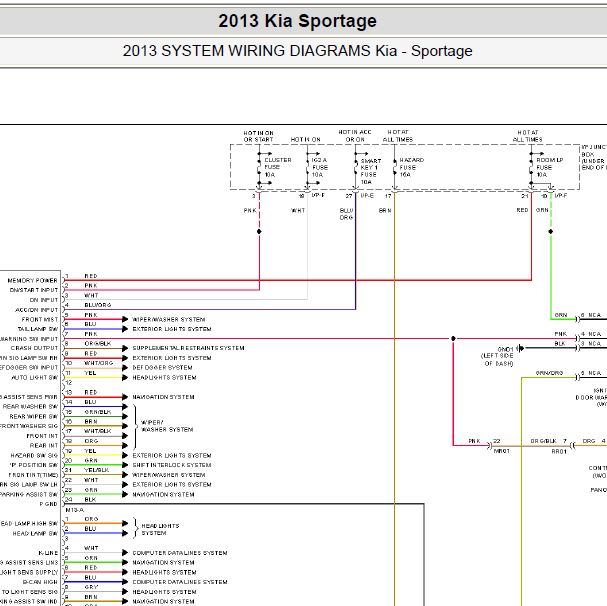Select the MR01 connector label
This screenshot has height=606, width=607.
pyautogui.click(x=502, y=451)
